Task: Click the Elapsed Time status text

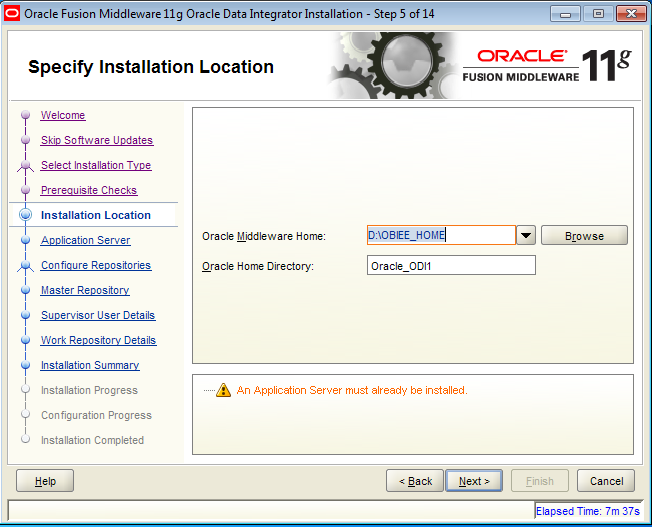Action: pyautogui.click(x=588, y=511)
